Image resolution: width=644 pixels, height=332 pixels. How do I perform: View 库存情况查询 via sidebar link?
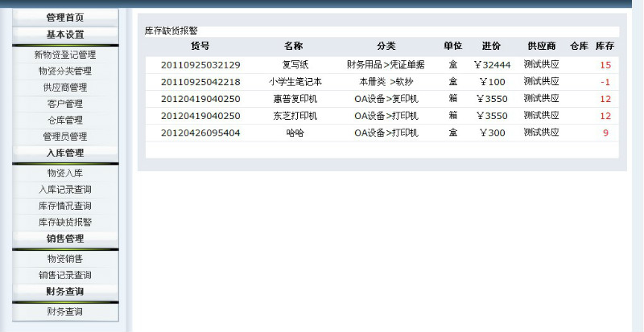point(64,206)
